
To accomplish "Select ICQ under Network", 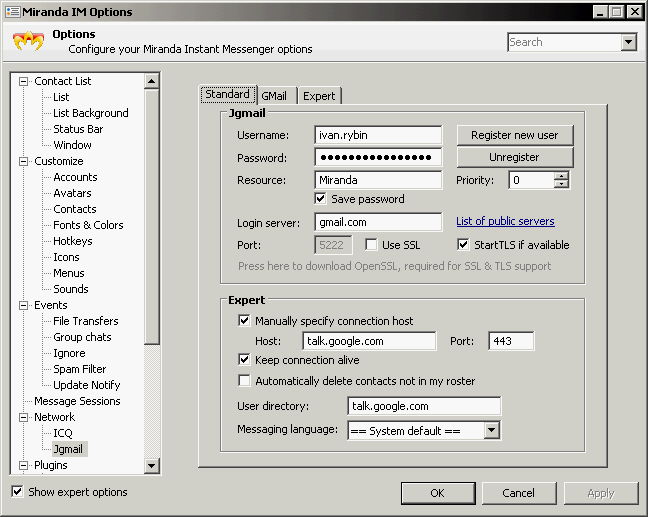I will pos(63,433).
